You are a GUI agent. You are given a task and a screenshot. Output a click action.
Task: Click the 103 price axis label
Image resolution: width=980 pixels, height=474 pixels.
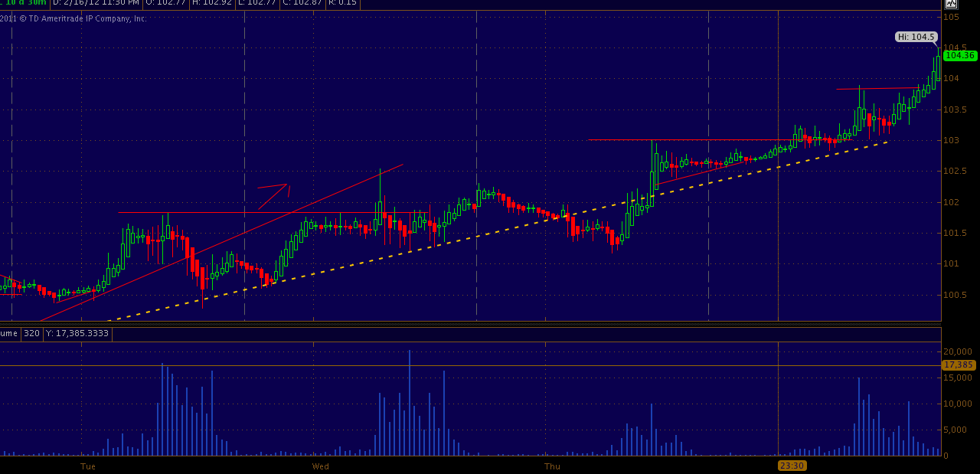pos(951,140)
